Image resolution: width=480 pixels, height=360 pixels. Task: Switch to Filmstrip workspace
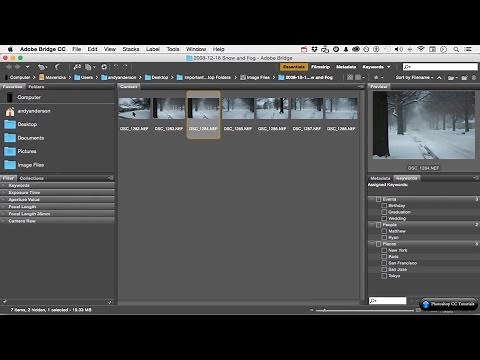[x=320, y=67]
